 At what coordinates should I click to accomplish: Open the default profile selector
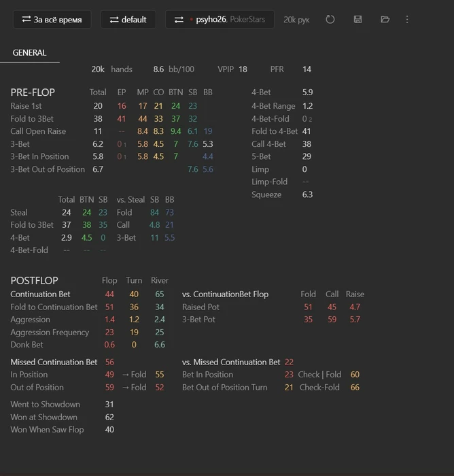click(x=128, y=20)
